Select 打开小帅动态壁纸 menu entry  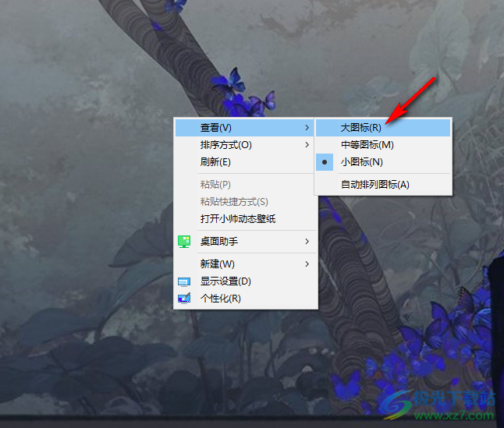point(245,218)
